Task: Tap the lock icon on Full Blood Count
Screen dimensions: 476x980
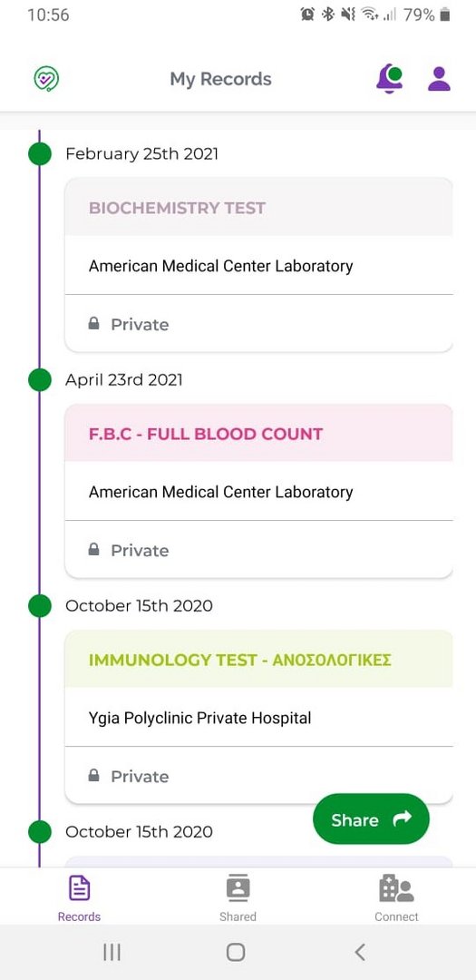Action: click(x=93, y=550)
